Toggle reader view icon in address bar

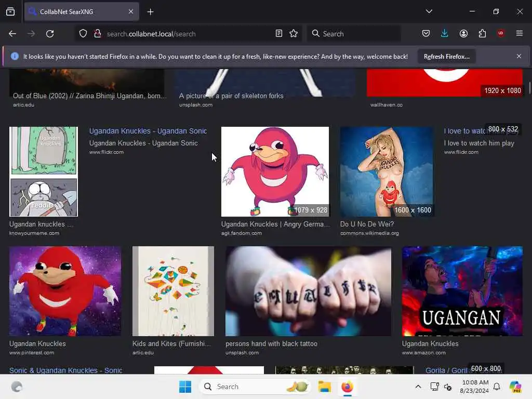[279, 33]
